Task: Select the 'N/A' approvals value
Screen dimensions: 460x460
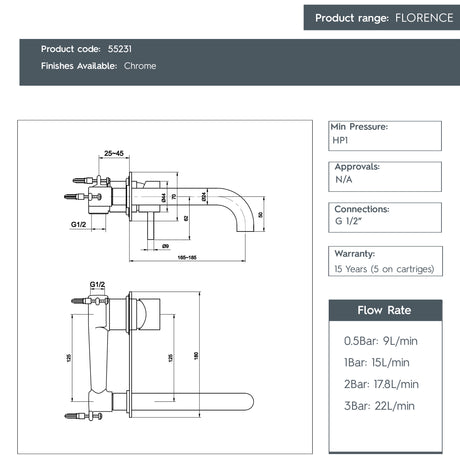Action: pos(344,180)
